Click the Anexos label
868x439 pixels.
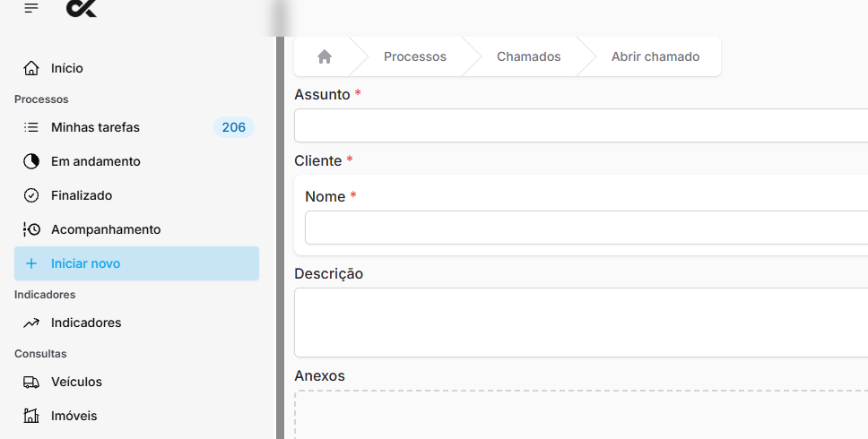click(319, 376)
